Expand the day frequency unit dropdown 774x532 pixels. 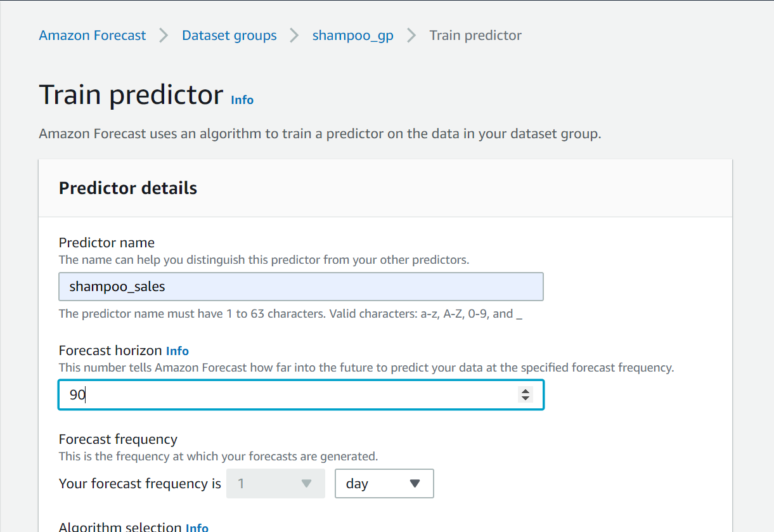coord(384,484)
